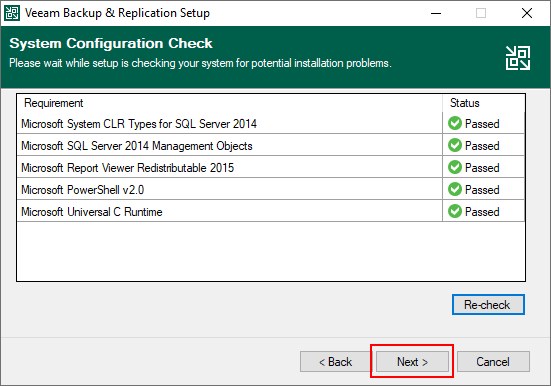Click Passed text in the Management Objects row

(482, 146)
